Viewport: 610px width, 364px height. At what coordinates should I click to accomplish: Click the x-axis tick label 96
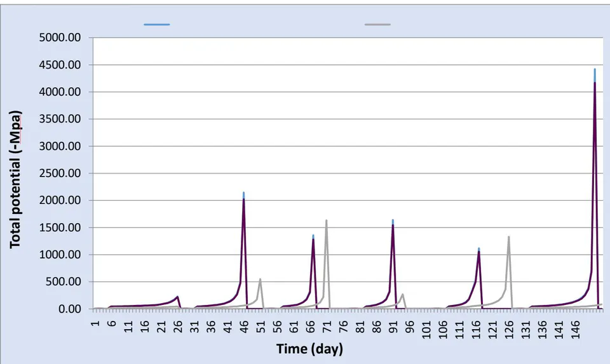(410, 327)
